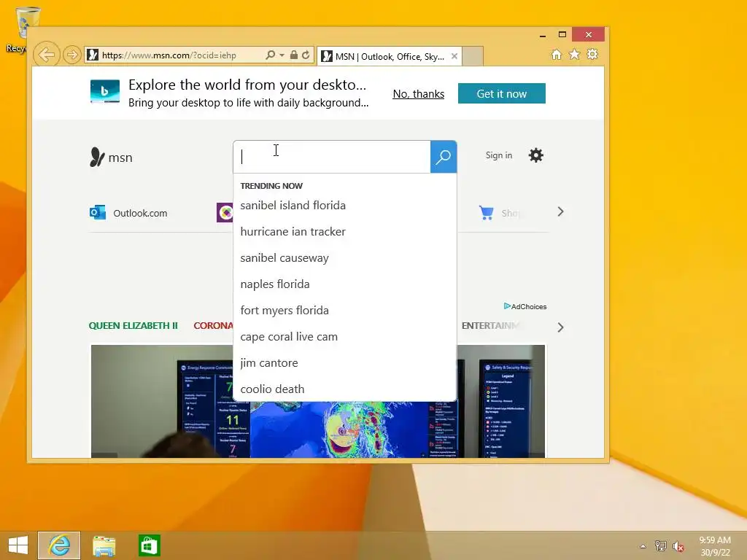This screenshot has height=560, width=747.
Task: Click the search magnifier in address bar
Action: [271, 55]
